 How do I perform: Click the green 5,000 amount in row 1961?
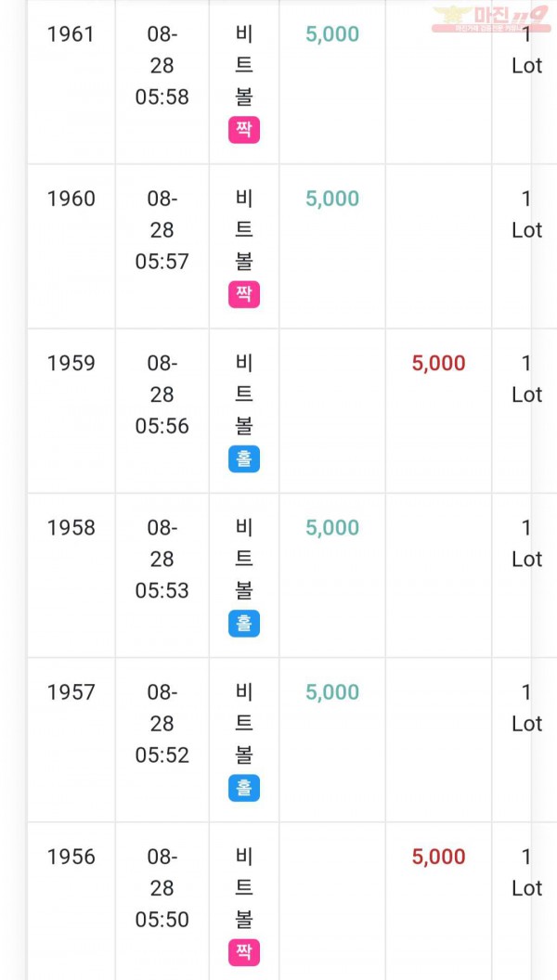tap(332, 35)
